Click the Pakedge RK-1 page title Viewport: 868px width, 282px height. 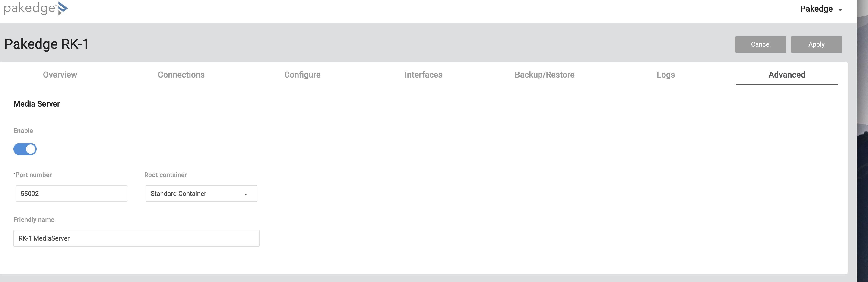47,44
